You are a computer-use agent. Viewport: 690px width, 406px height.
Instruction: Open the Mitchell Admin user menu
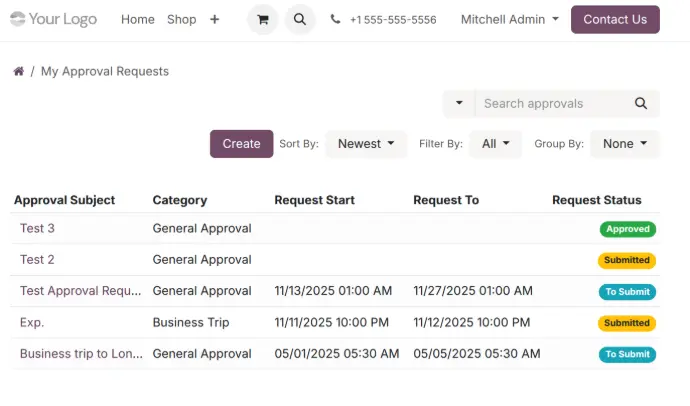pos(509,19)
